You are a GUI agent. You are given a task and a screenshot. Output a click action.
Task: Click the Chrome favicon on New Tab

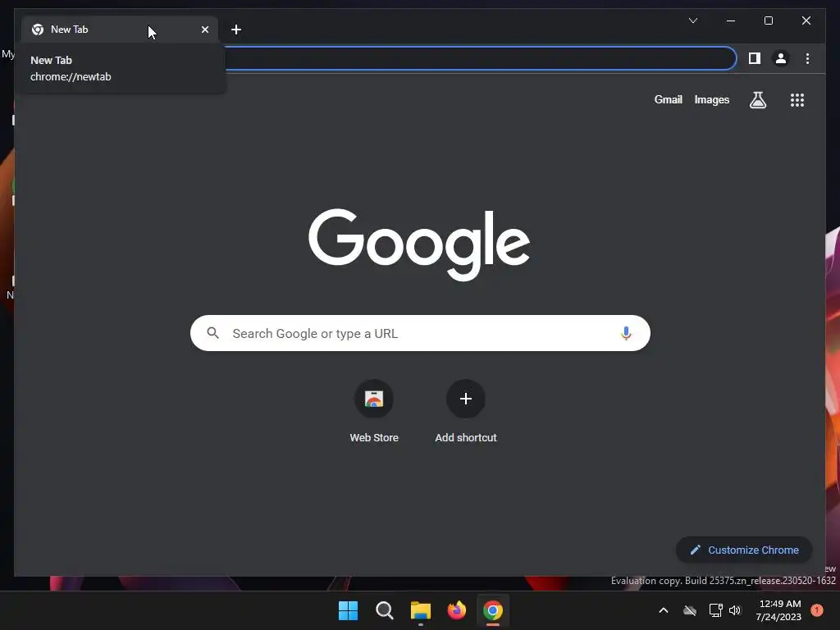click(x=38, y=30)
